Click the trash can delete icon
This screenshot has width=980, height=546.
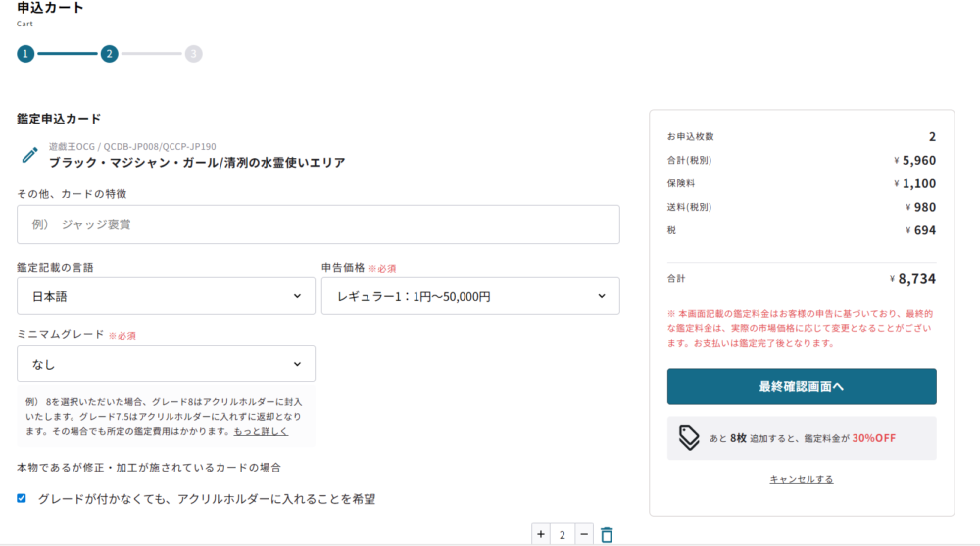[607, 535]
